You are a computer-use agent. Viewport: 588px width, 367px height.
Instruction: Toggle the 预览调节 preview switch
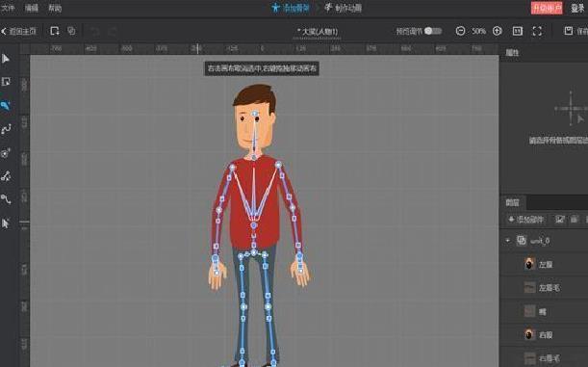click(x=433, y=31)
